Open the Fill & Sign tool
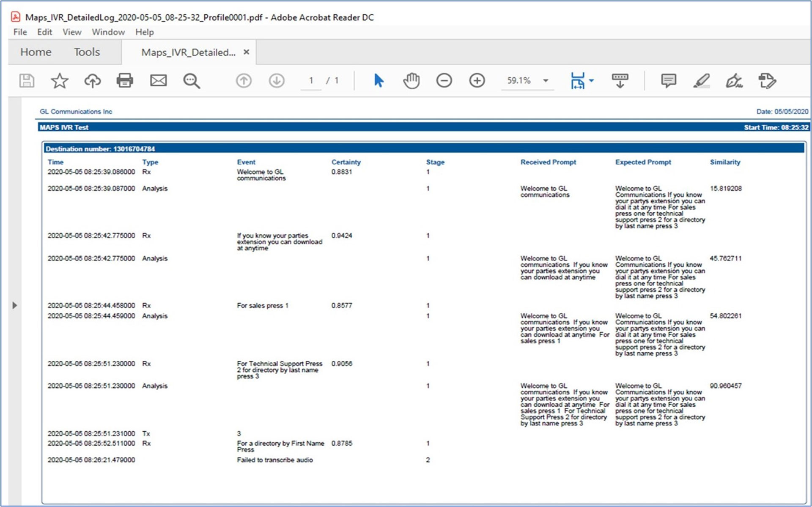812x507 pixels. point(734,80)
